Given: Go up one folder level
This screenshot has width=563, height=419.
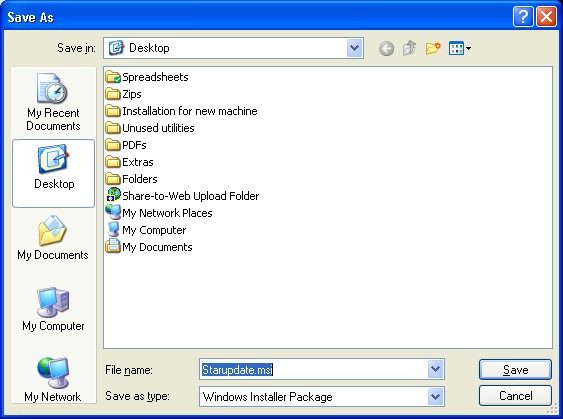Looking at the screenshot, I should [x=409, y=48].
